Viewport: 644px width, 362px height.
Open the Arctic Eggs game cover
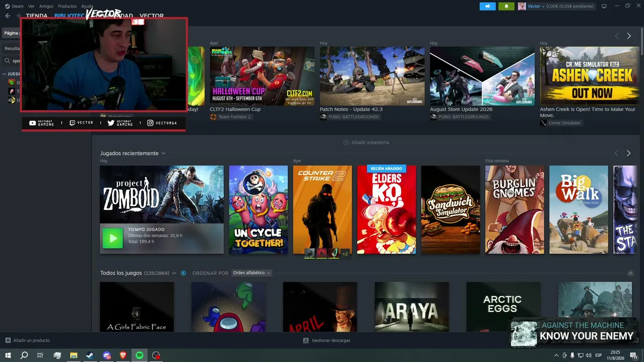coord(503,307)
